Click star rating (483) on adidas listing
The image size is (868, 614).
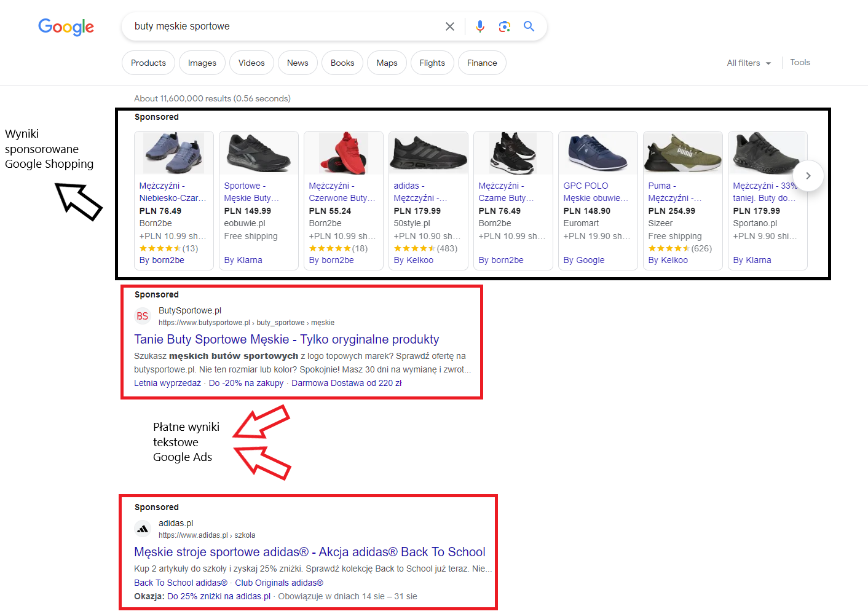tap(425, 248)
